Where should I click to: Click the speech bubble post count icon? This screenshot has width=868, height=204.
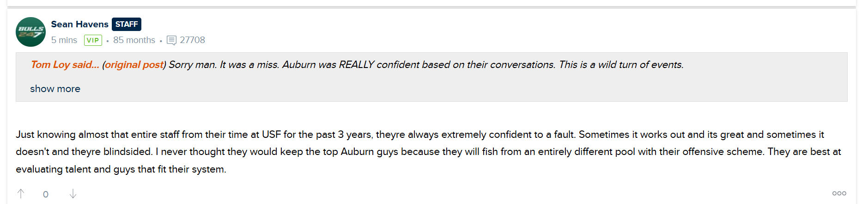pos(171,40)
